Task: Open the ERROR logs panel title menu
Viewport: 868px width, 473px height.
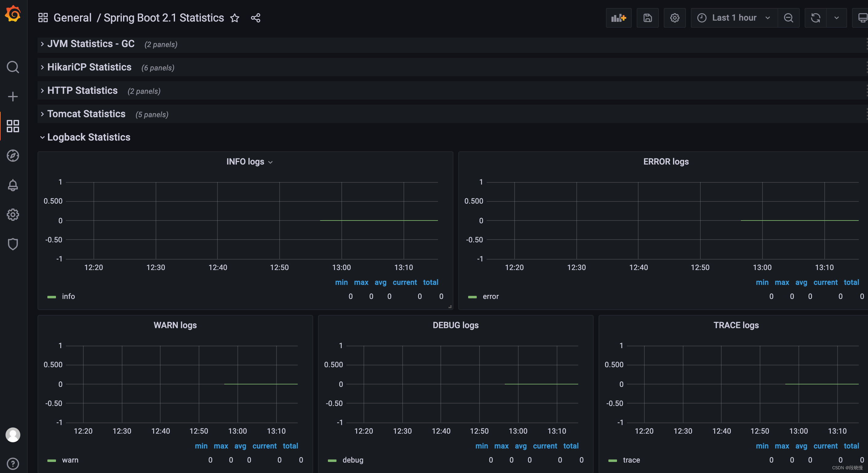Action: [666, 162]
